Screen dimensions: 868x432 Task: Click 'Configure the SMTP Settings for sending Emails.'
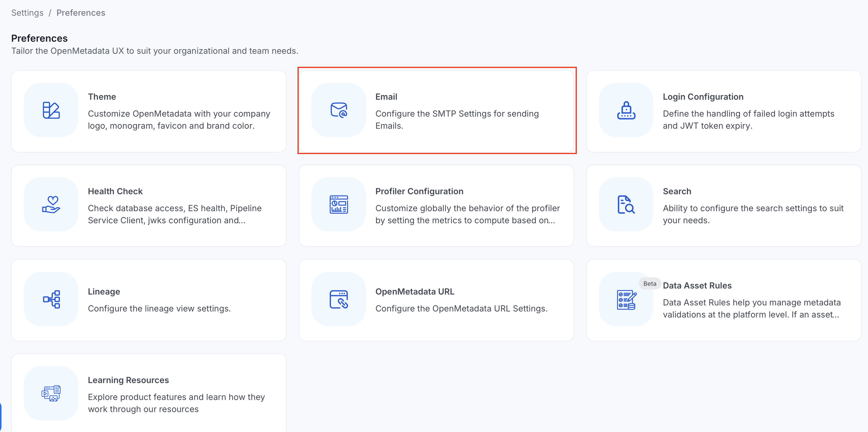tap(457, 120)
